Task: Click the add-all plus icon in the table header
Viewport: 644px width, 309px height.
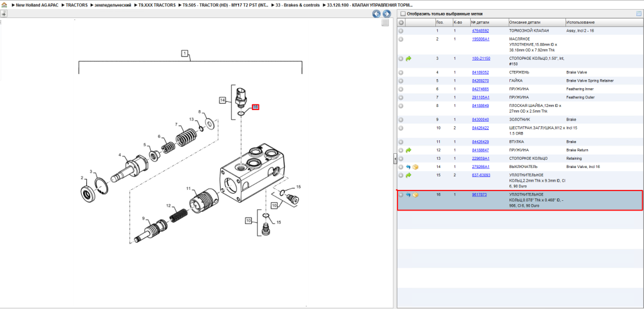Action: [x=401, y=22]
